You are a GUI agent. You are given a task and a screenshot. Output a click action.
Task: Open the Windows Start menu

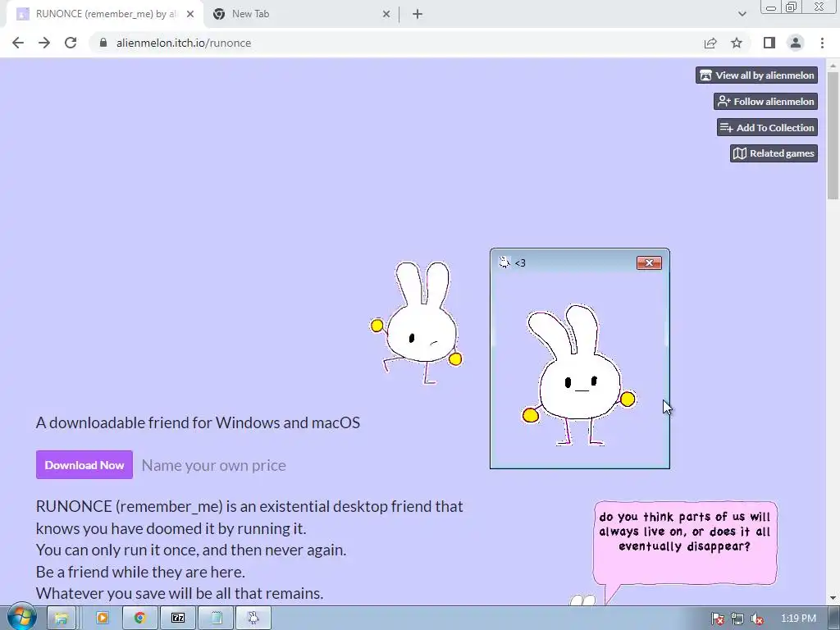[21, 617]
